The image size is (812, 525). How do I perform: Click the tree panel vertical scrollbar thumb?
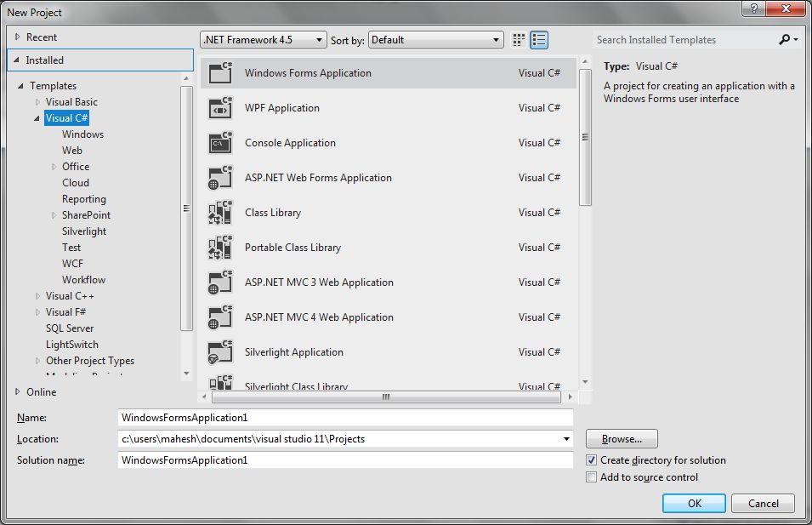(186, 208)
